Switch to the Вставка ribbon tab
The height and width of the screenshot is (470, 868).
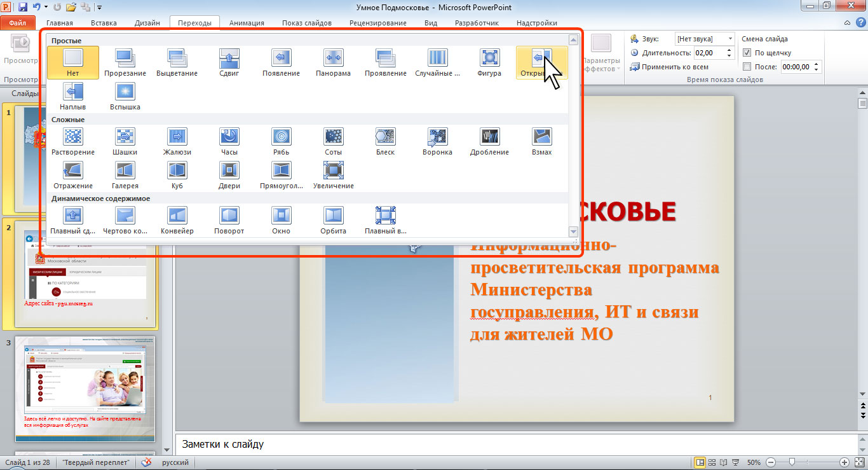click(x=104, y=23)
